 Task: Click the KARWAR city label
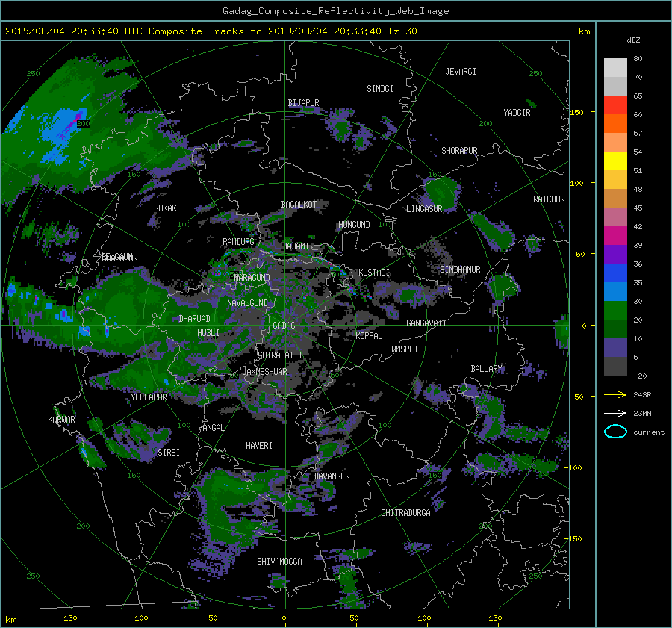[x=62, y=420]
